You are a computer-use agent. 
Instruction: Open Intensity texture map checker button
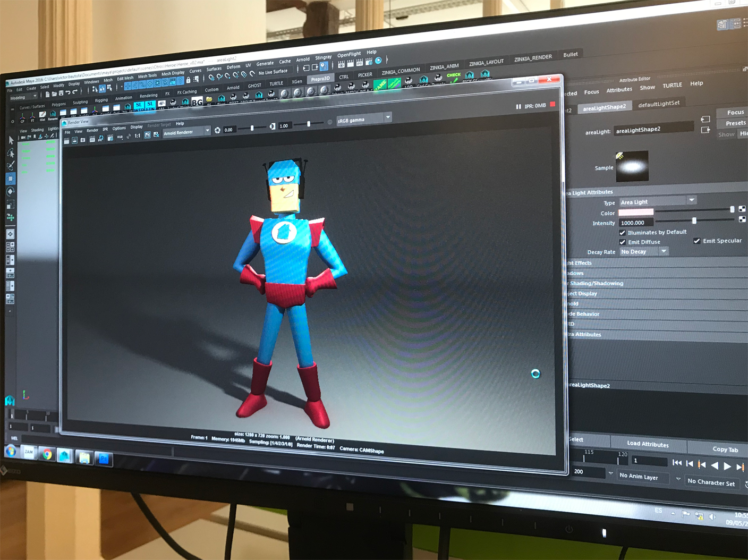click(x=742, y=219)
